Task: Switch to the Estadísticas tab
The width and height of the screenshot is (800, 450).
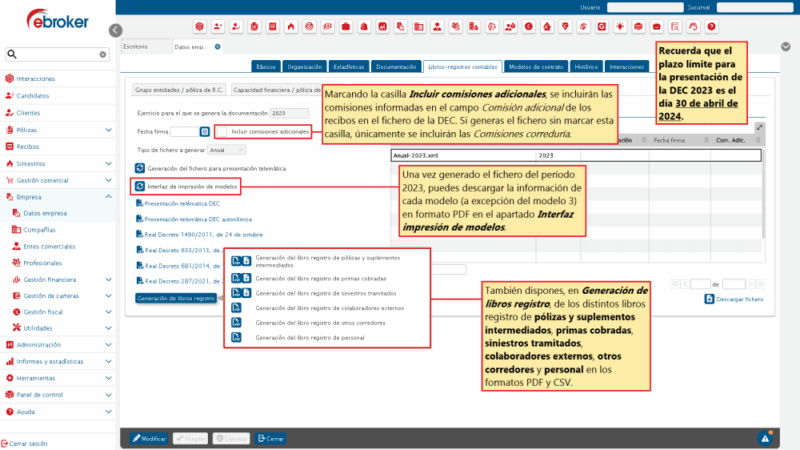Action: [x=348, y=67]
